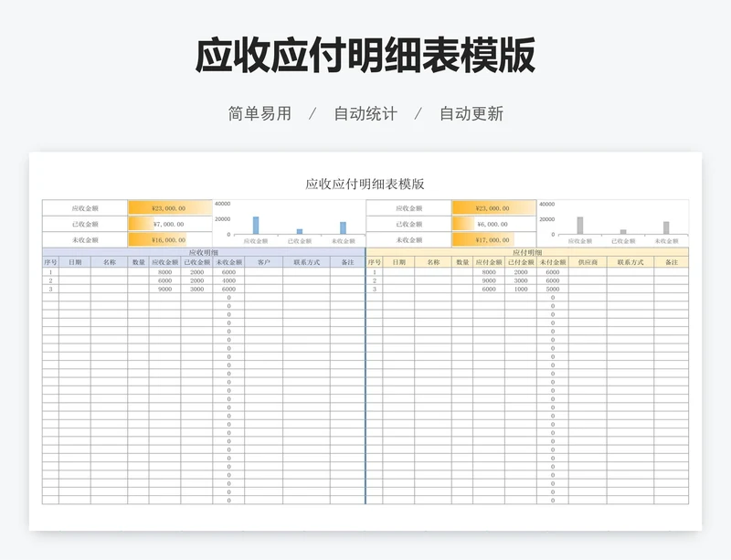Select the 1000 cell in 应付明细 row 3
Image resolution: width=731 pixels, height=560 pixels.
pyautogui.click(x=521, y=289)
